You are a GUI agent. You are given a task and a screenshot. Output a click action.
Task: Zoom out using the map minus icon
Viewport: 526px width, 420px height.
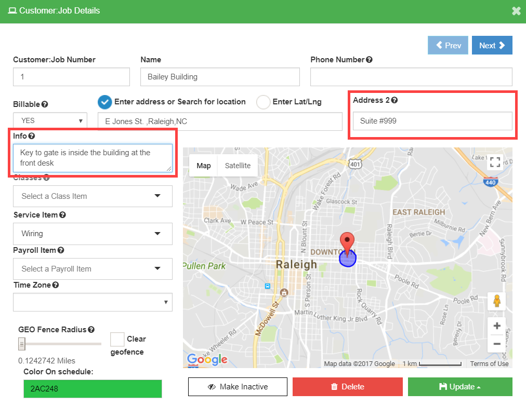(497, 343)
